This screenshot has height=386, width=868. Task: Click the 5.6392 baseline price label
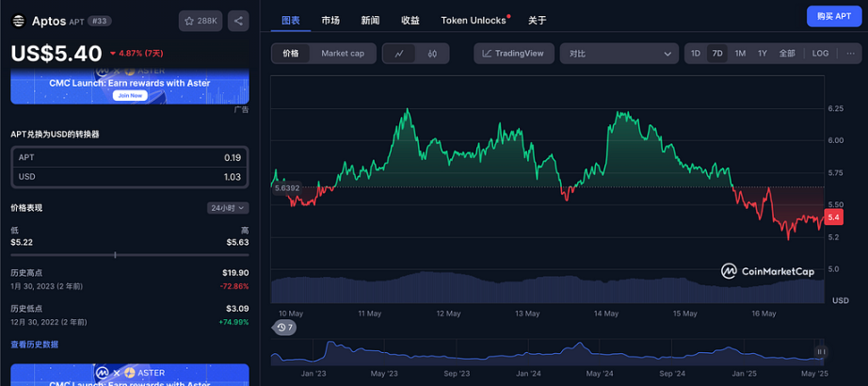[x=286, y=187]
